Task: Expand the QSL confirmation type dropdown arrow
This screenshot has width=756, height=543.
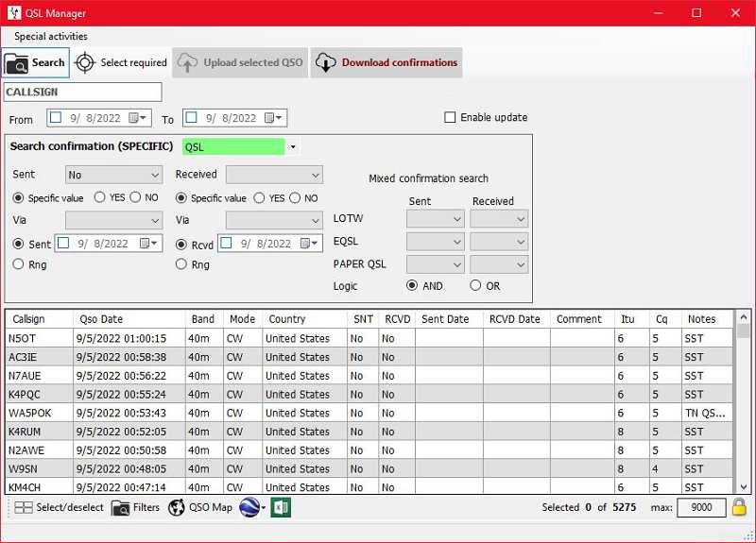Action: point(293,147)
